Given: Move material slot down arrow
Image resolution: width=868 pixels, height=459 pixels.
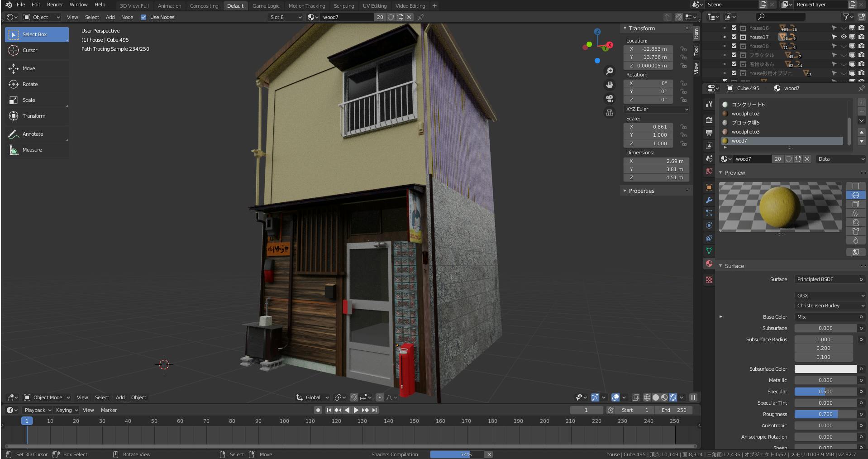Looking at the screenshot, I should point(862,141).
